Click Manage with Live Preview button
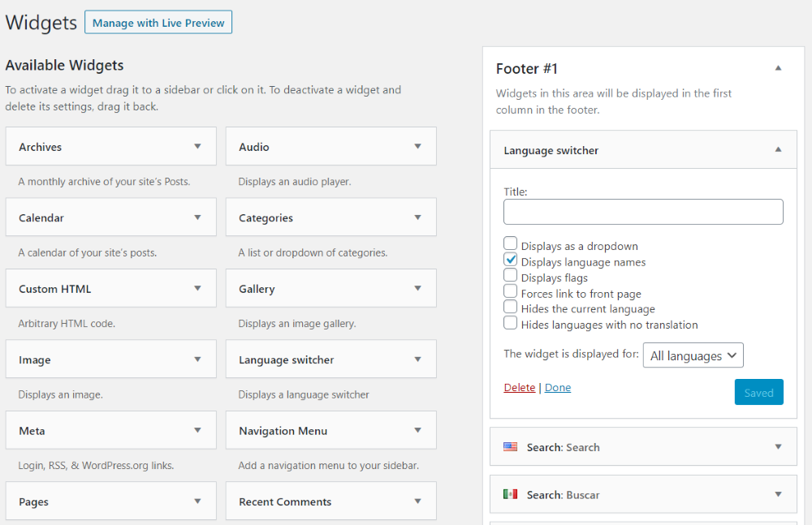812x525 pixels. [x=158, y=23]
